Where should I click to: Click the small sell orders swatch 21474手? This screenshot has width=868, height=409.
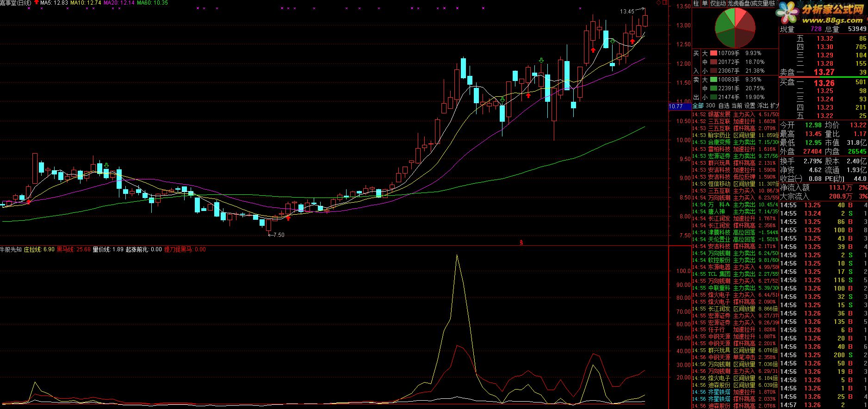[x=714, y=97]
